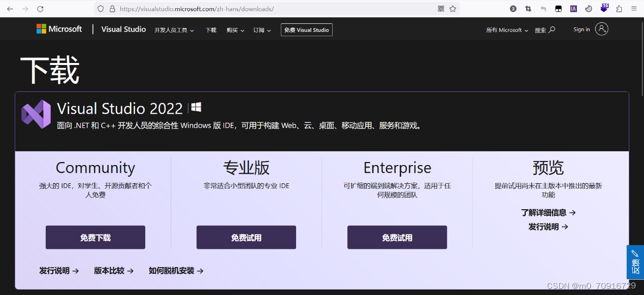Expand the 所有 Microsoft dropdown
Screen dimensions: 644x295
point(507,30)
